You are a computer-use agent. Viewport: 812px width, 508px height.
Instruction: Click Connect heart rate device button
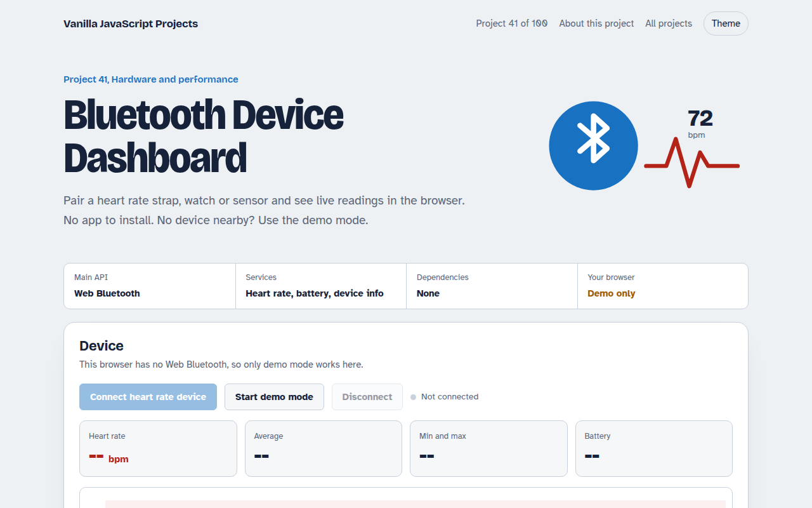click(x=148, y=397)
